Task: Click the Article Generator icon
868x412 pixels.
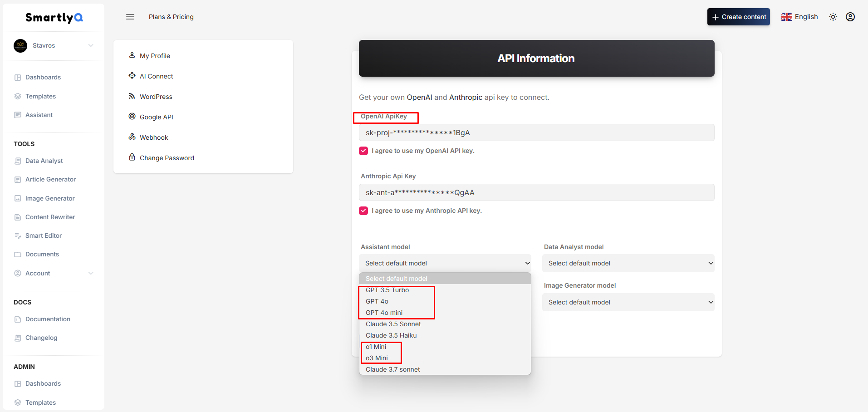Action: click(x=18, y=180)
